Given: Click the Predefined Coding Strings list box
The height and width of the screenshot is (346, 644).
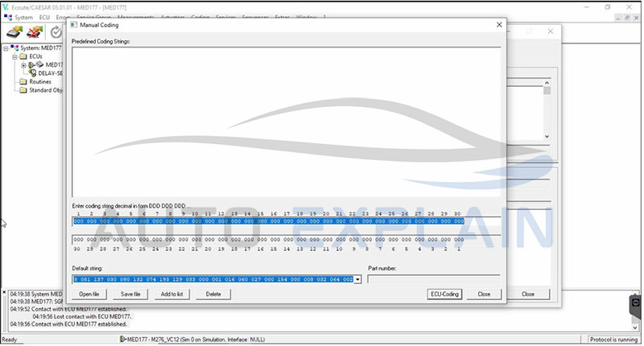Looking at the screenshot, I should [x=287, y=122].
